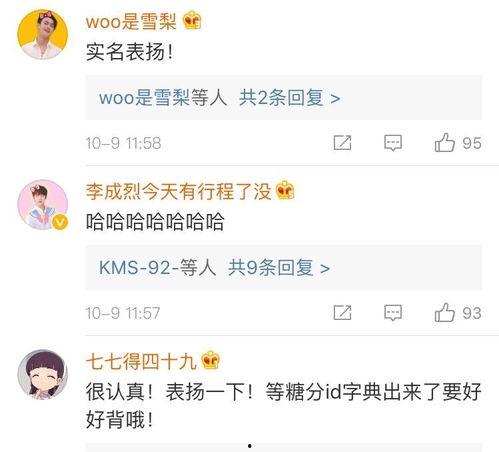Tap crown badge next to 李成烈今天有行程了没
The image size is (499, 452).
tap(285, 190)
